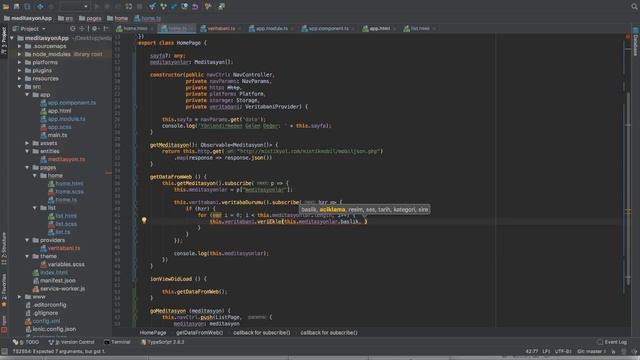This screenshot has height=360, width=640.
Task: Click the Show History icon
Action: pos(184,7)
